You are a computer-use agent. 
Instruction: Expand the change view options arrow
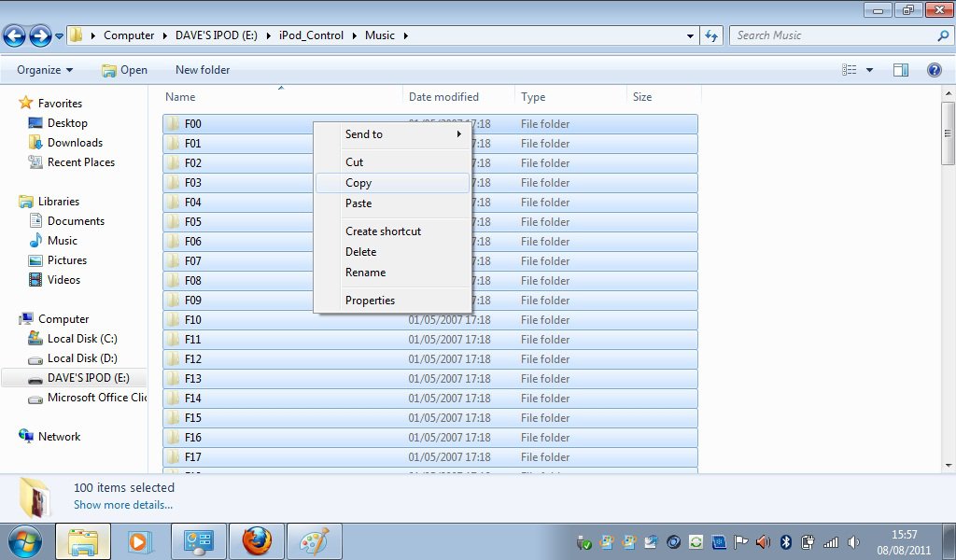869,70
